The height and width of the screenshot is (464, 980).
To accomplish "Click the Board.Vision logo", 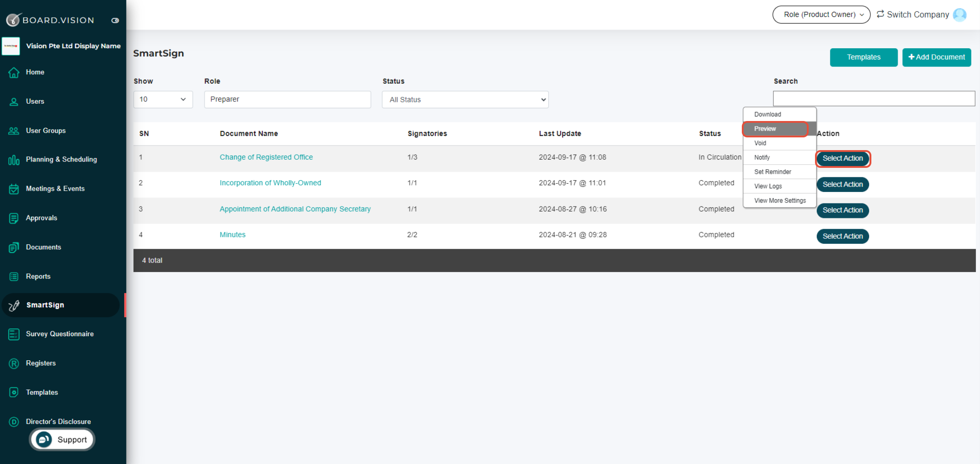I will tap(50, 20).
